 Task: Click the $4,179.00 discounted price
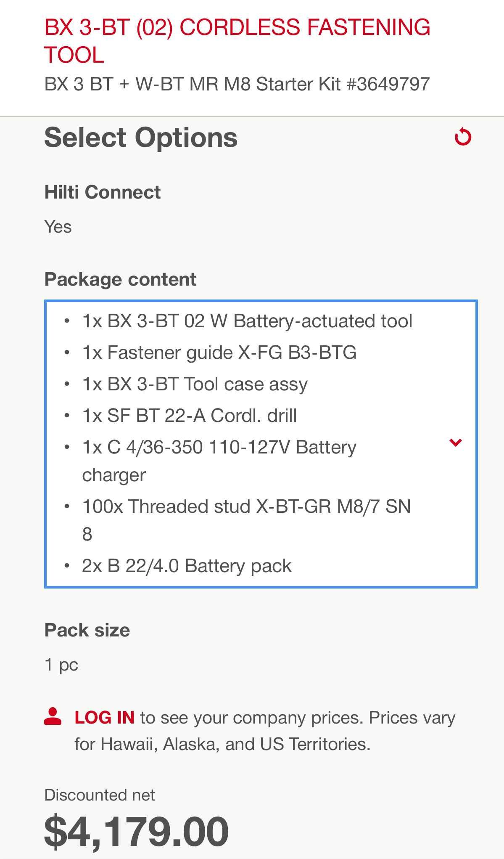tap(137, 831)
